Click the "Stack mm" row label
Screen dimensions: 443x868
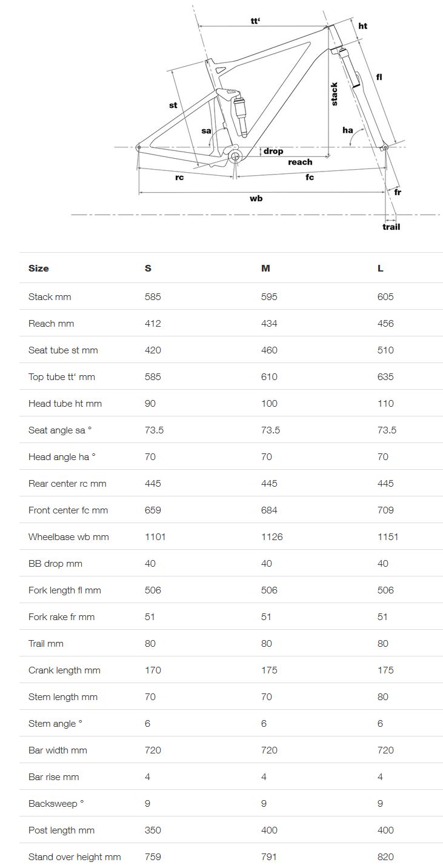(x=50, y=296)
